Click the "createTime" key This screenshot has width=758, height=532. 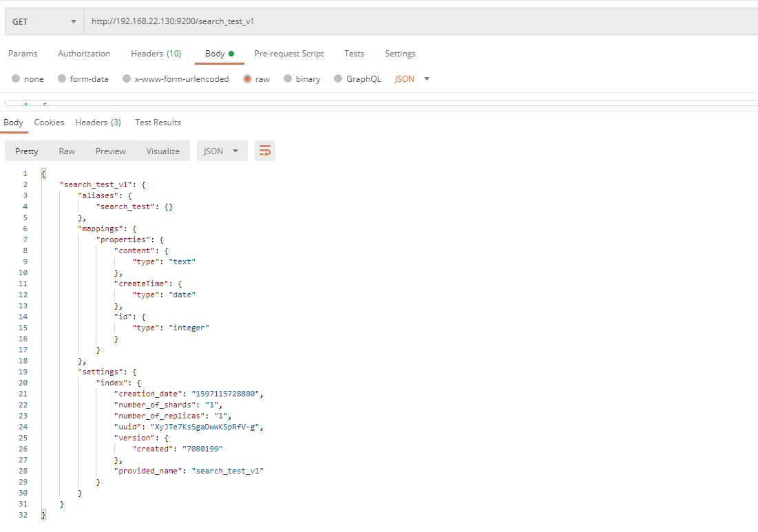pos(142,284)
